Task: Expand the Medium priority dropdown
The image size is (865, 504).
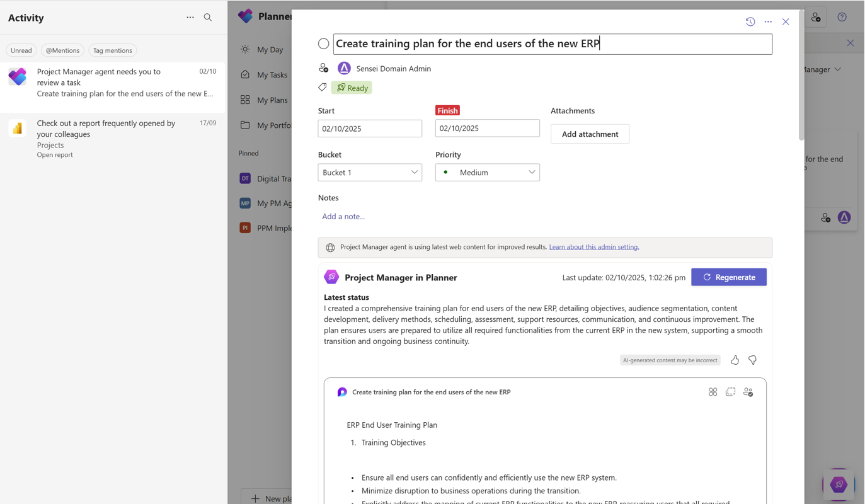Action: point(487,172)
